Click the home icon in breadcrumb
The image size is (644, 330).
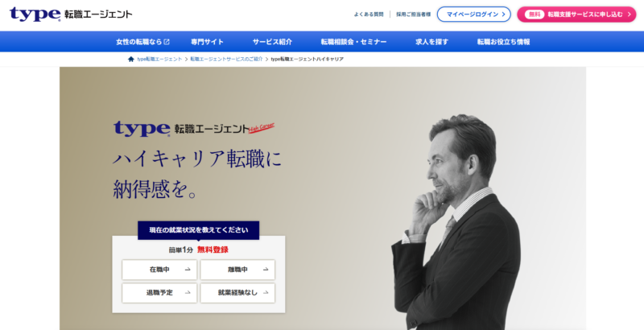tap(131, 59)
